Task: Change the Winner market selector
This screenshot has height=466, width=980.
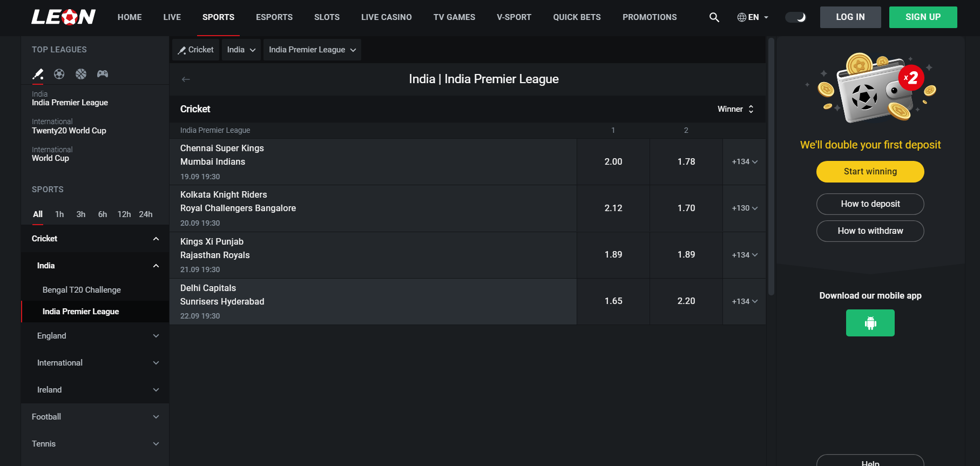Action: click(735, 109)
